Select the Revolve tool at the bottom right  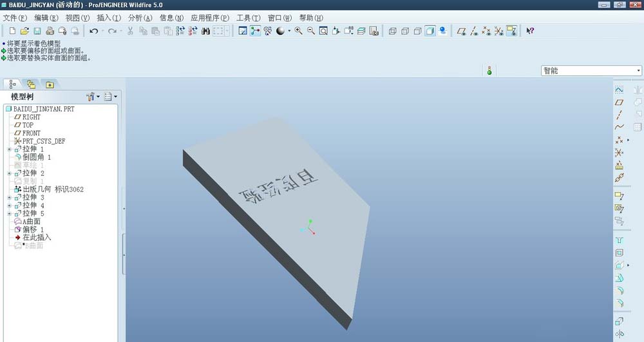tap(619, 334)
